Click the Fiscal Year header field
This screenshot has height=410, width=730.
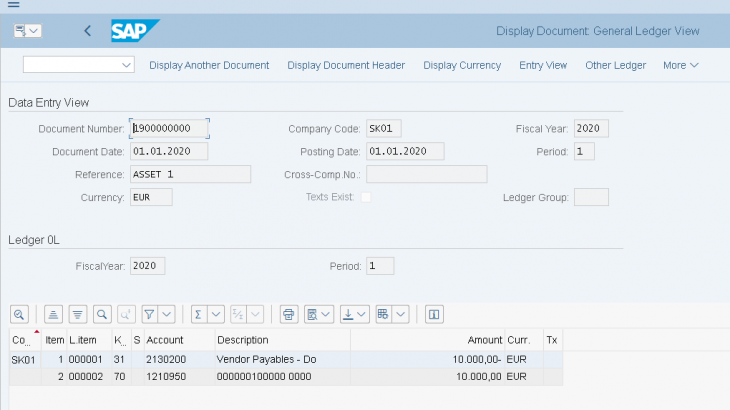pyautogui.click(x=591, y=128)
